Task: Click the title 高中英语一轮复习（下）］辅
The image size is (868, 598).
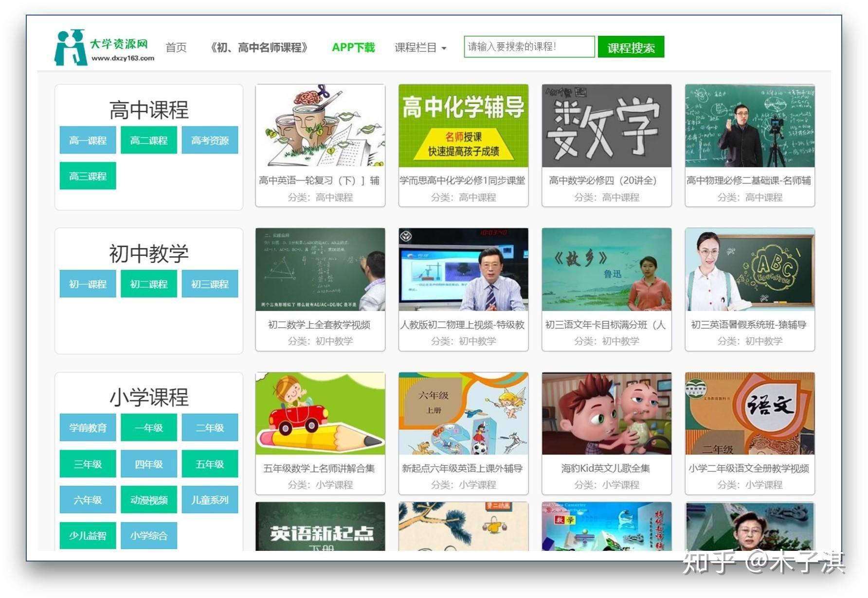Action: pyautogui.click(x=319, y=181)
